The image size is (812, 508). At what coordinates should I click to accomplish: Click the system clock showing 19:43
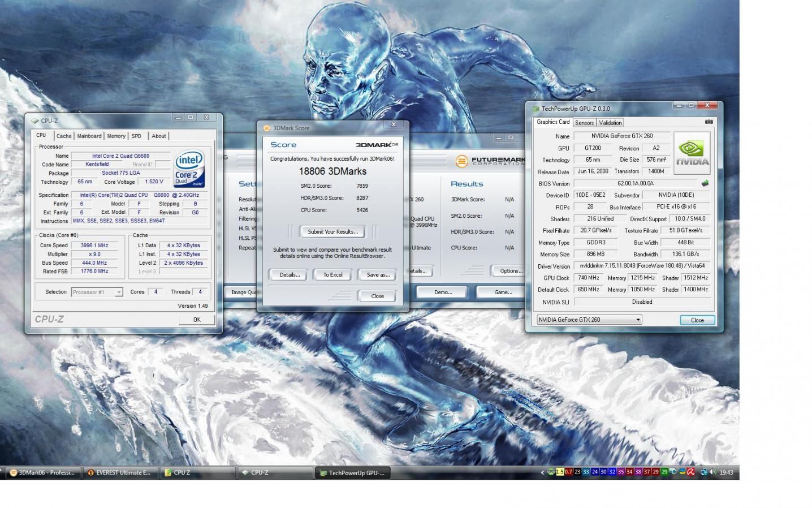click(x=727, y=472)
